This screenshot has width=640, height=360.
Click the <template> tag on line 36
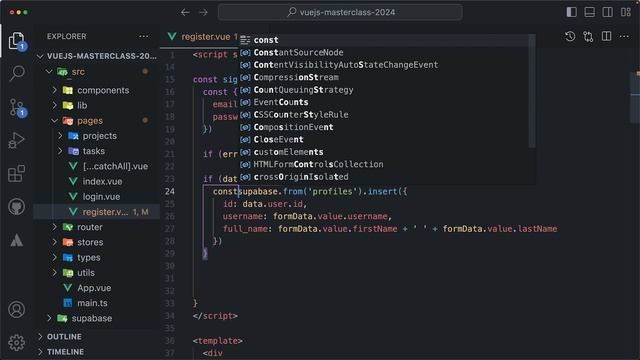point(218,341)
